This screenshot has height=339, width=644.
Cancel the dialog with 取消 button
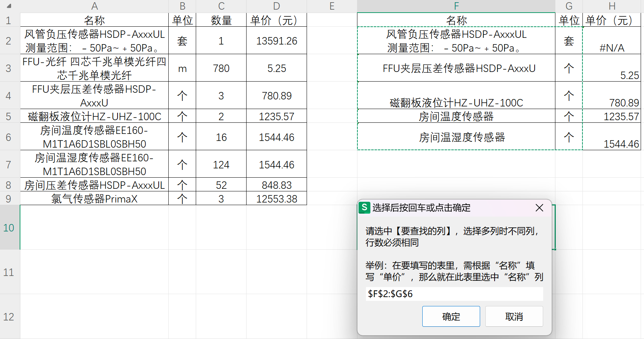514,316
